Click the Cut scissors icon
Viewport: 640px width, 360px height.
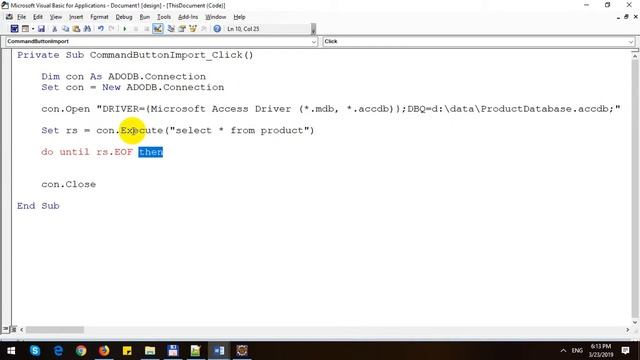point(54,29)
